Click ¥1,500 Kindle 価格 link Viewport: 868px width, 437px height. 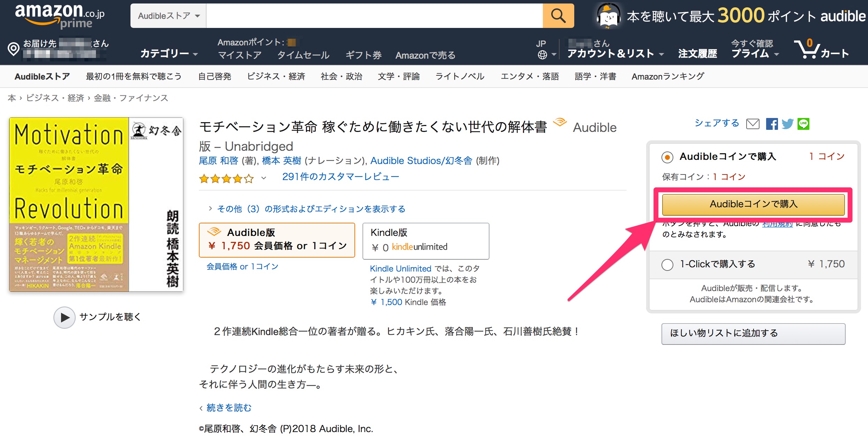tap(408, 302)
